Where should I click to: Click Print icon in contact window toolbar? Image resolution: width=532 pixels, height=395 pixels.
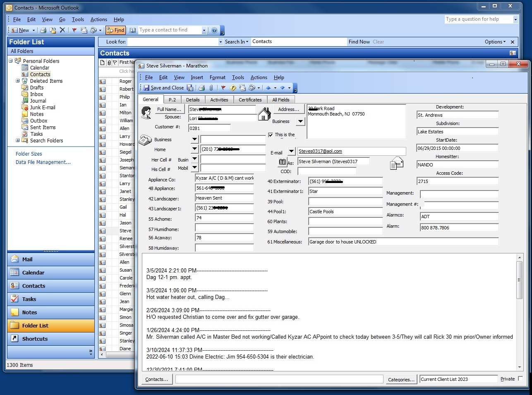pyautogui.click(x=201, y=88)
